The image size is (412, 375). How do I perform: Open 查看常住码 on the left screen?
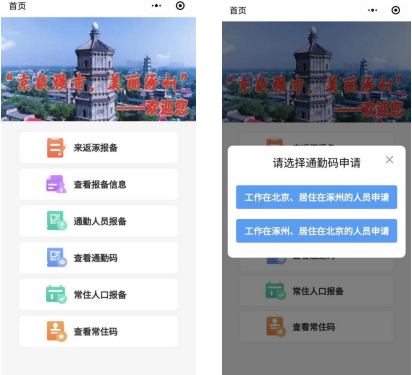click(98, 332)
